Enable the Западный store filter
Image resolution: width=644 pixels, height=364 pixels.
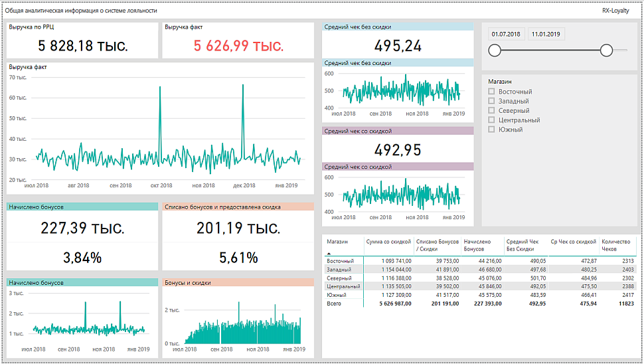(x=491, y=101)
